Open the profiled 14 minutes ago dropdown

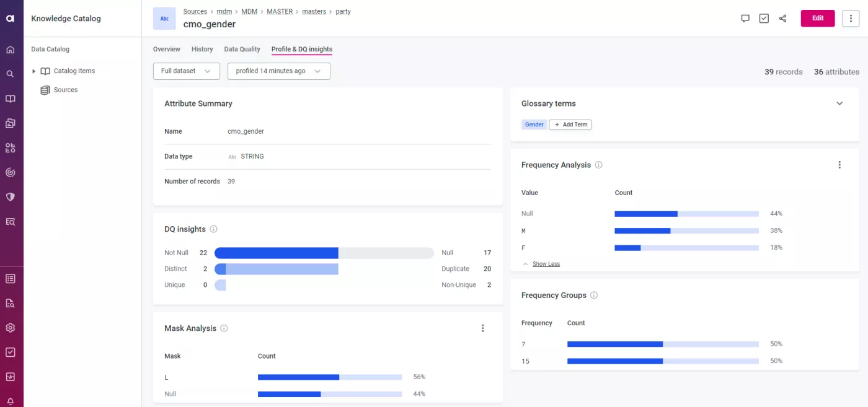[x=278, y=71]
